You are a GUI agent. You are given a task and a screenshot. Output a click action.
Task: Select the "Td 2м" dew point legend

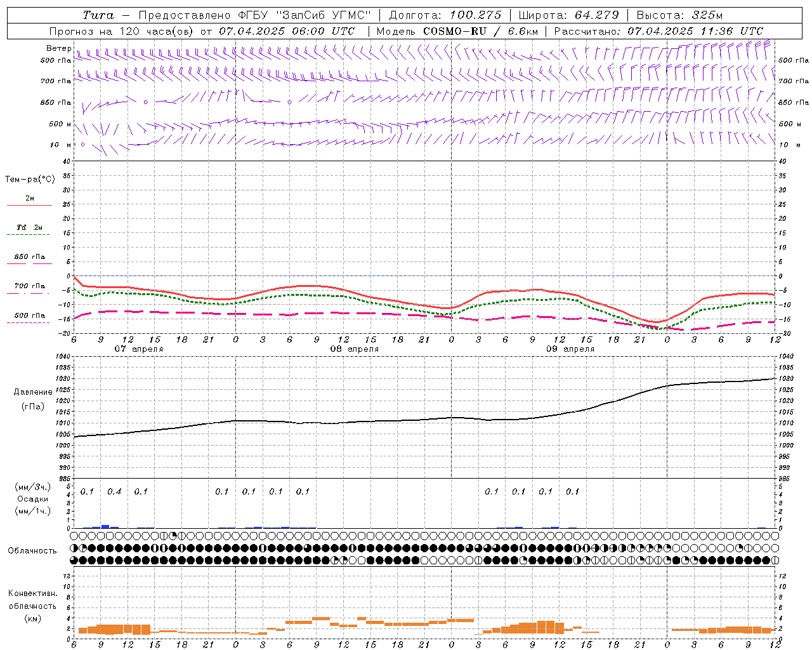(x=30, y=227)
